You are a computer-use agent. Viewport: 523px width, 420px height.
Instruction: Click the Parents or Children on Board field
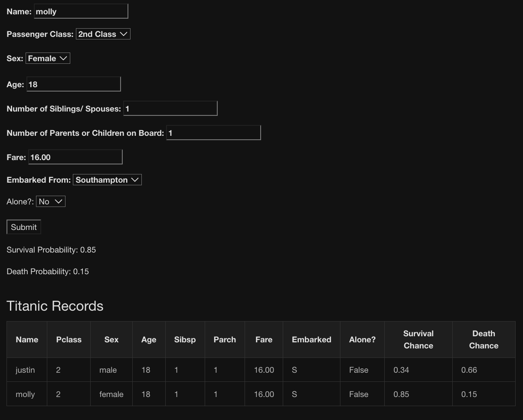pos(213,133)
